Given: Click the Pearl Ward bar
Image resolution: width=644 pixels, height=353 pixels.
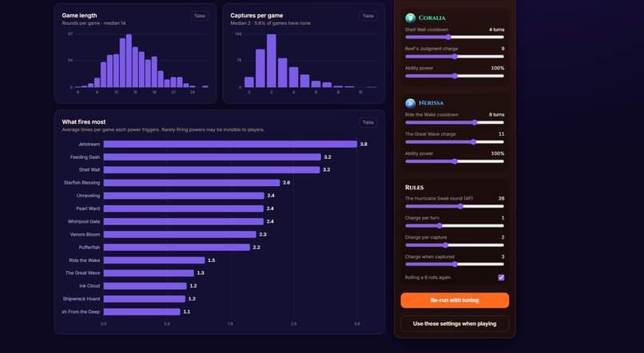Looking at the screenshot, I should tap(183, 208).
